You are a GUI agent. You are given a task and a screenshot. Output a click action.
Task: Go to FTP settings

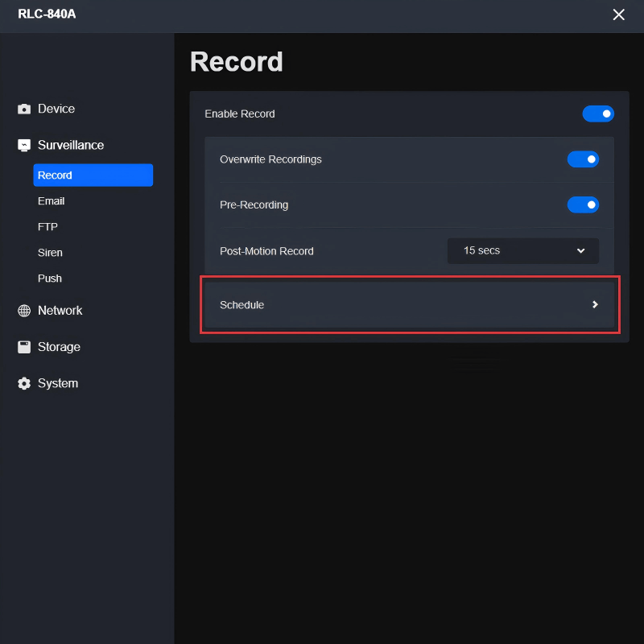pyautogui.click(x=47, y=227)
